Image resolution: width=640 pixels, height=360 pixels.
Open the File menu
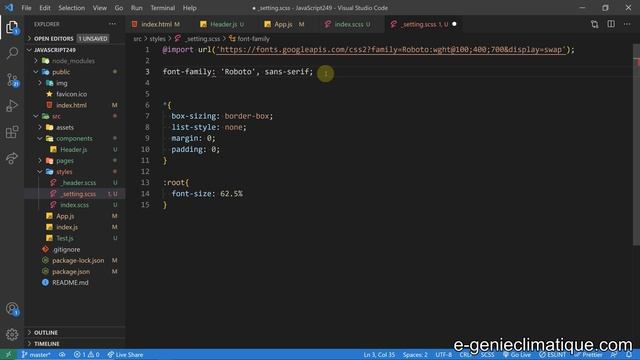click(x=27, y=8)
